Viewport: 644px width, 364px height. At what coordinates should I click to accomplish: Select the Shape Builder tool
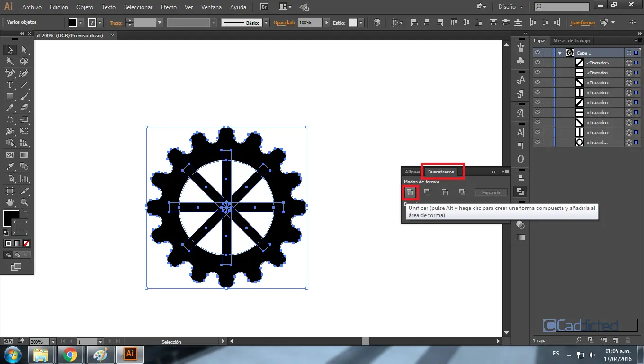(9, 143)
